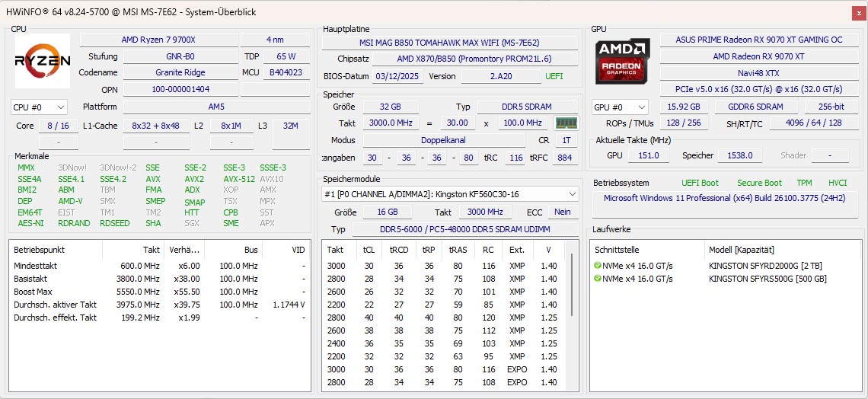The height and width of the screenshot is (399, 868).
Task: Click the green memory module icon
Action: coord(566,123)
